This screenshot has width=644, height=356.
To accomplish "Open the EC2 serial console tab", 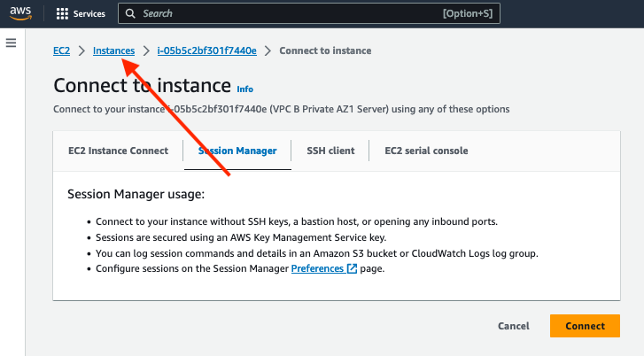I will point(426,151).
